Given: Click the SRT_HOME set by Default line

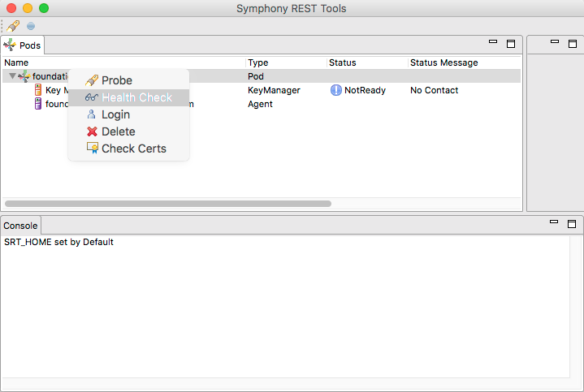Looking at the screenshot, I should [58, 242].
